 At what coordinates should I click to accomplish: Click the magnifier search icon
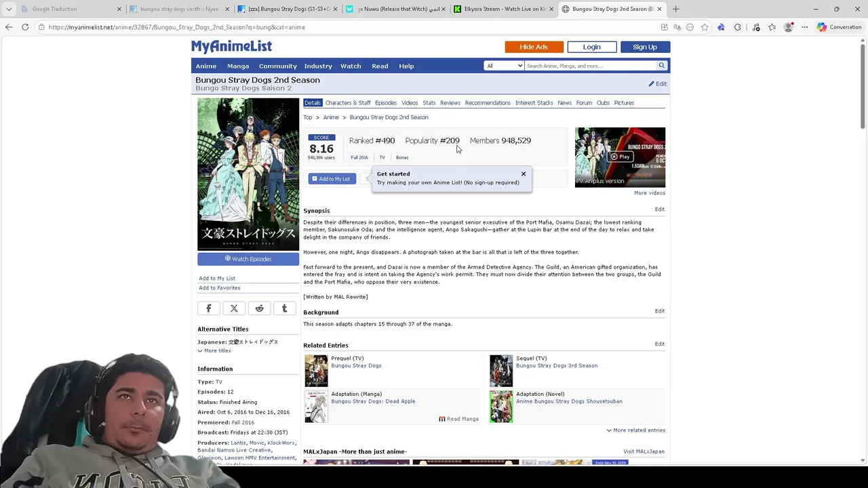[662, 66]
